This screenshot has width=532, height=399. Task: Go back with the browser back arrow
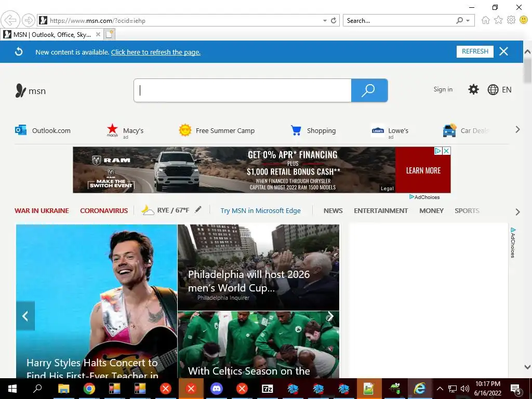coord(10,20)
